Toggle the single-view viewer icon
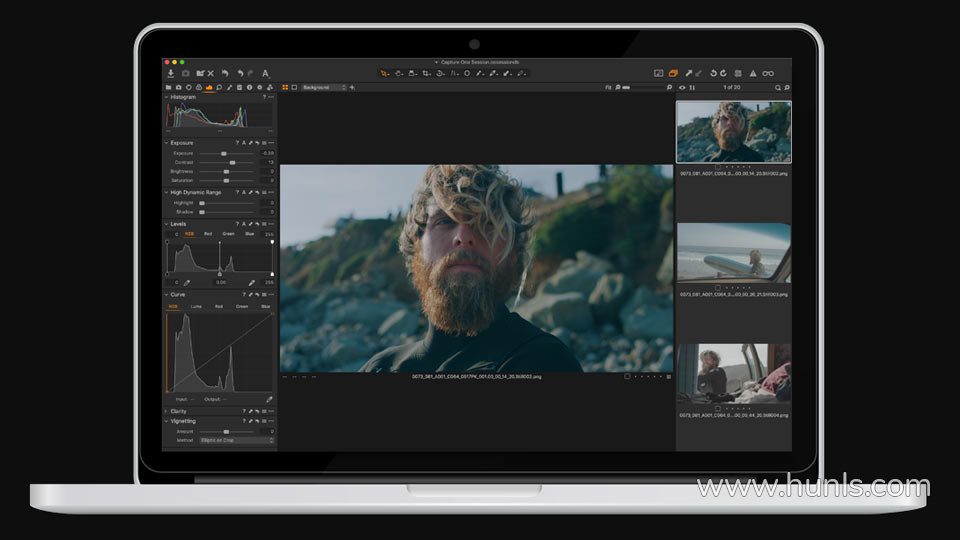The height and width of the screenshot is (540, 960). 294,88
